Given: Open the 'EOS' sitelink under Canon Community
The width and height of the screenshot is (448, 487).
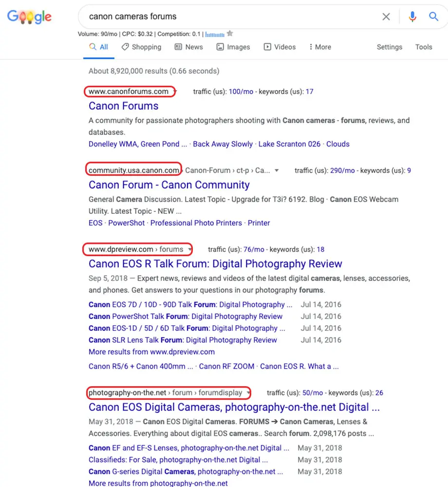Looking at the screenshot, I should tap(95, 223).
